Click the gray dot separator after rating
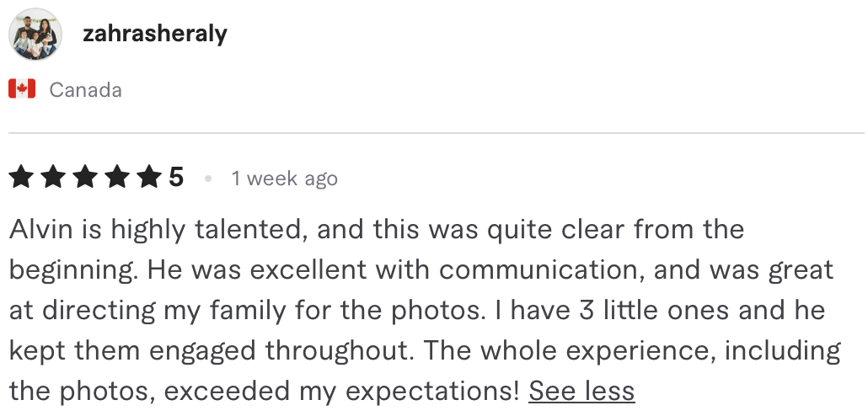Image resolution: width=868 pixels, height=416 pixels. pyautogui.click(x=208, y=179)
